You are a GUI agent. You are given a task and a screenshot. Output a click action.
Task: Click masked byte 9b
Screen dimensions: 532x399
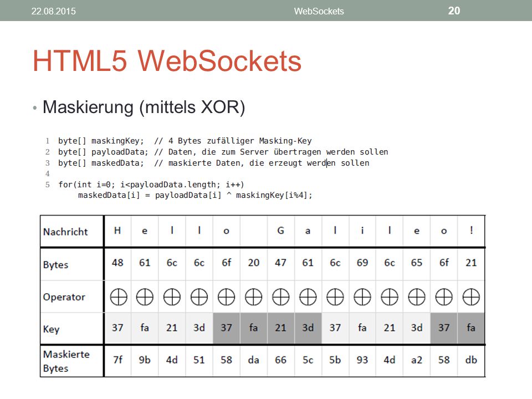click(145, 360)
